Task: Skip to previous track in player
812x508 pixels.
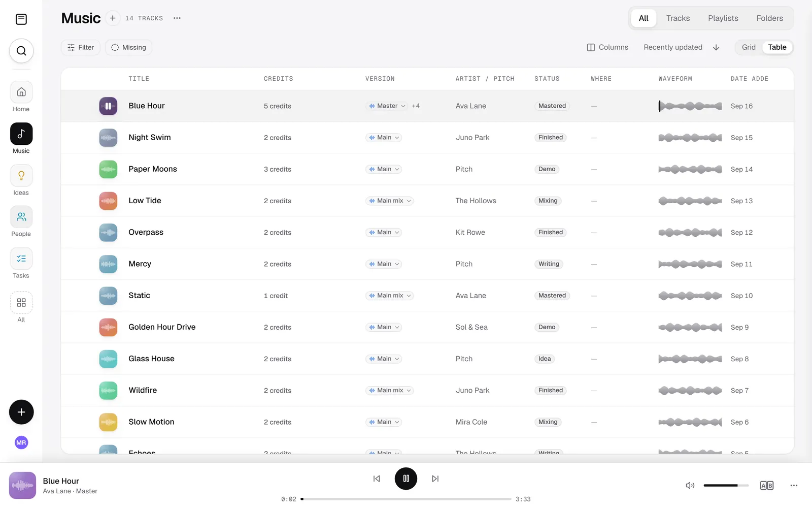Action: [377, 479]
